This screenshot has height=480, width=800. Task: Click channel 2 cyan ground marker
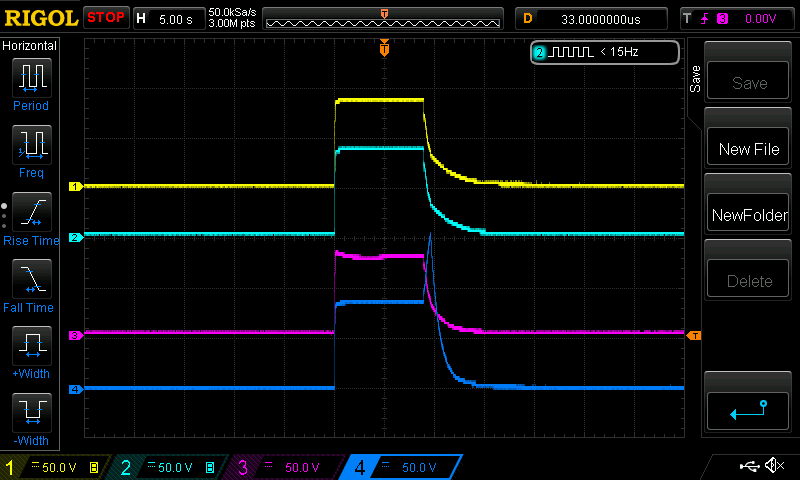coord(76,237)
